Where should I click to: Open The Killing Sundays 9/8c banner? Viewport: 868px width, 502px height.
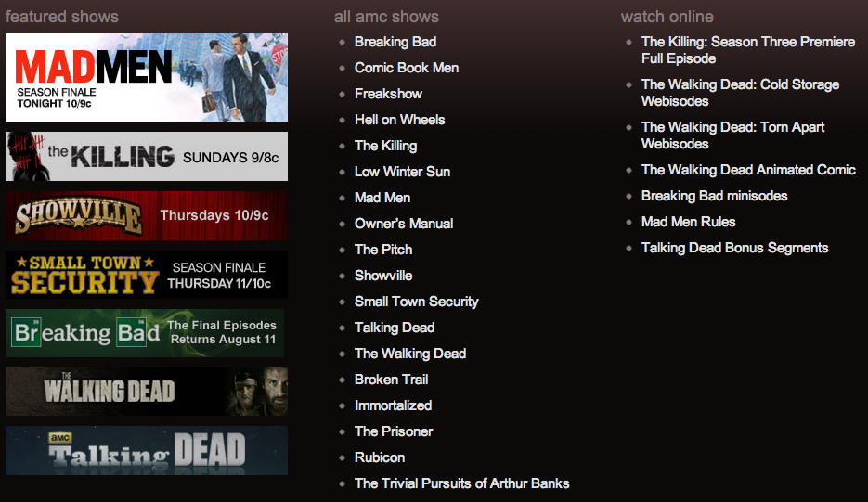point(147,156)
